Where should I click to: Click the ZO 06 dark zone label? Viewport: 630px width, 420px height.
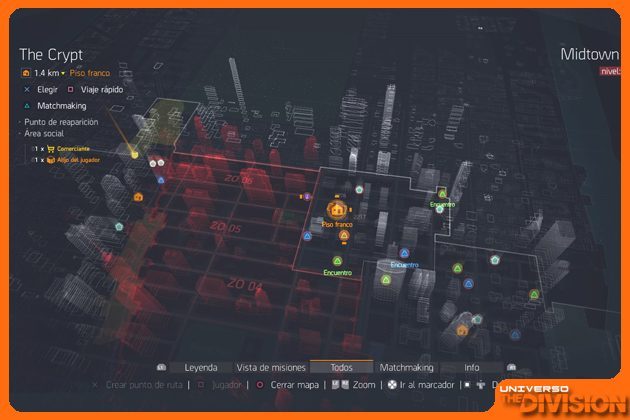tap(239, 179)
